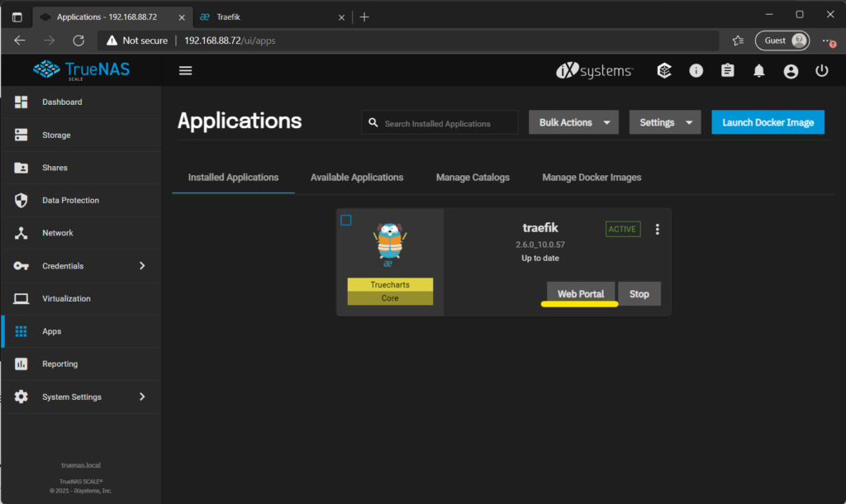The height and width of the screenshot is (504, 846).
Task: Click the Search Installed Applications field
Action: 446,123
